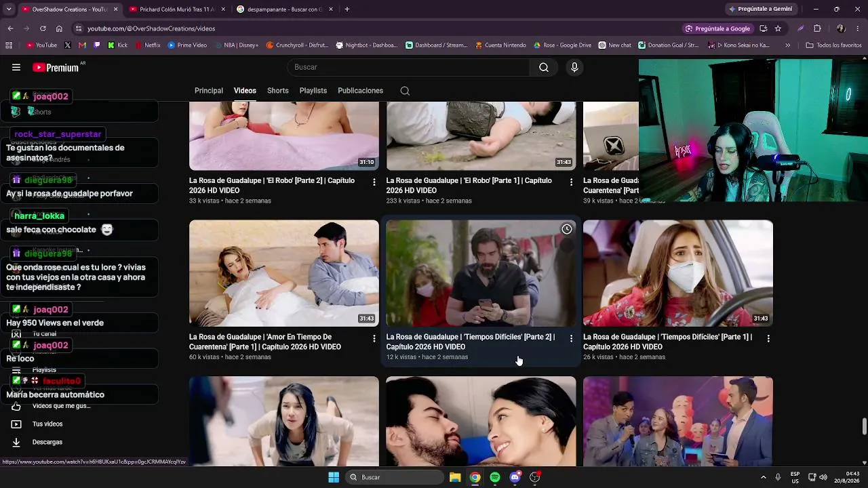Screen dimensions: 868x488
Task: Open options for 'Amor En Tiempo De Cuarentena' video
Action: [x=374, y=338]
